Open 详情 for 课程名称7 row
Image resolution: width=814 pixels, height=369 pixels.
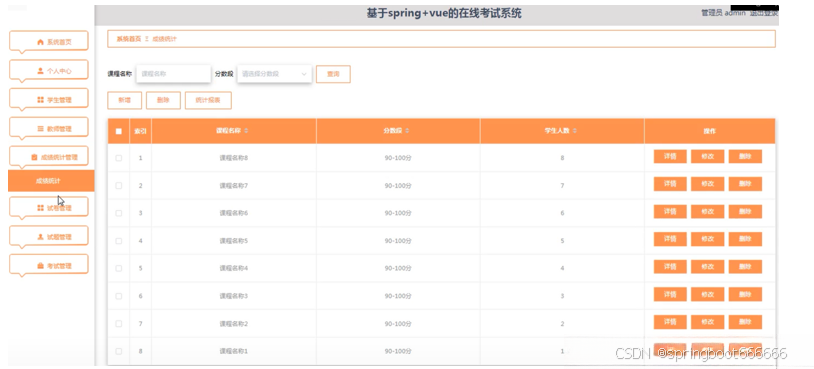tap(670, 184)
